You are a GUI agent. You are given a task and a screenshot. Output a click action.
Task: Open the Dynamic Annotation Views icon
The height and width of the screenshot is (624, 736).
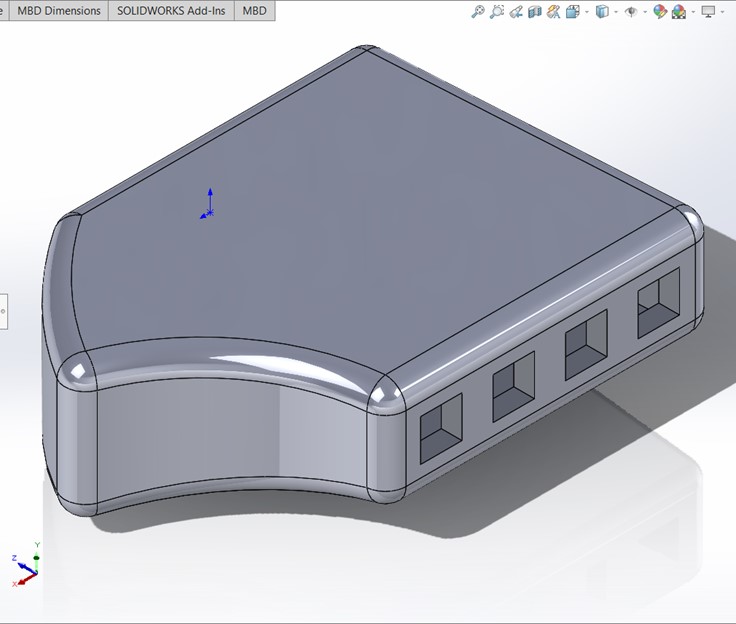click(554, 11)
